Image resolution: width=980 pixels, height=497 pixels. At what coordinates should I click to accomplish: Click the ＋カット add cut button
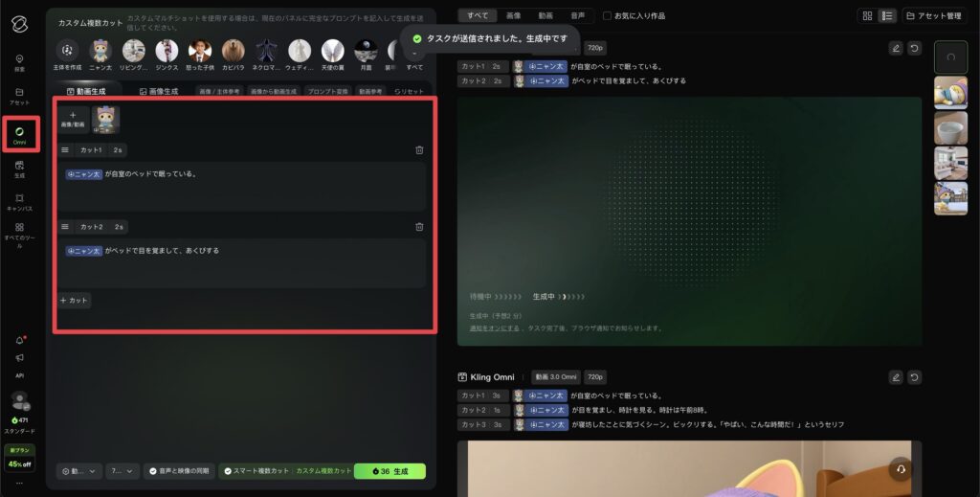(x=74, y=300)
